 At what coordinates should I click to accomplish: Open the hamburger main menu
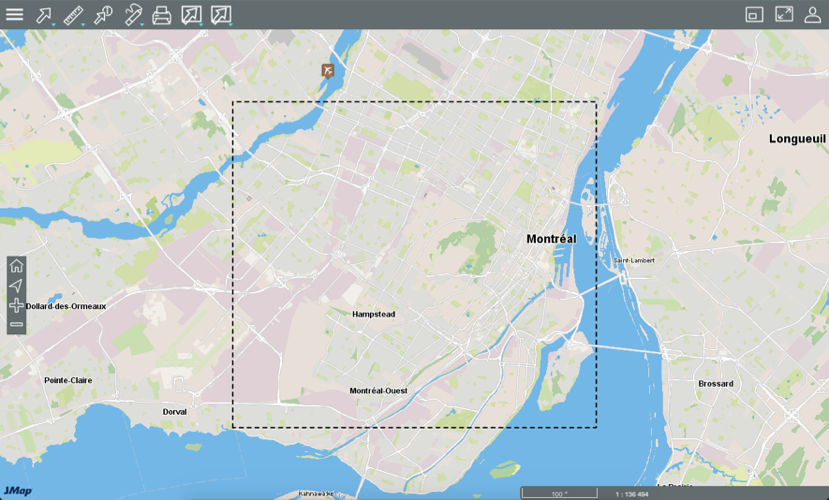click(15, 14)
